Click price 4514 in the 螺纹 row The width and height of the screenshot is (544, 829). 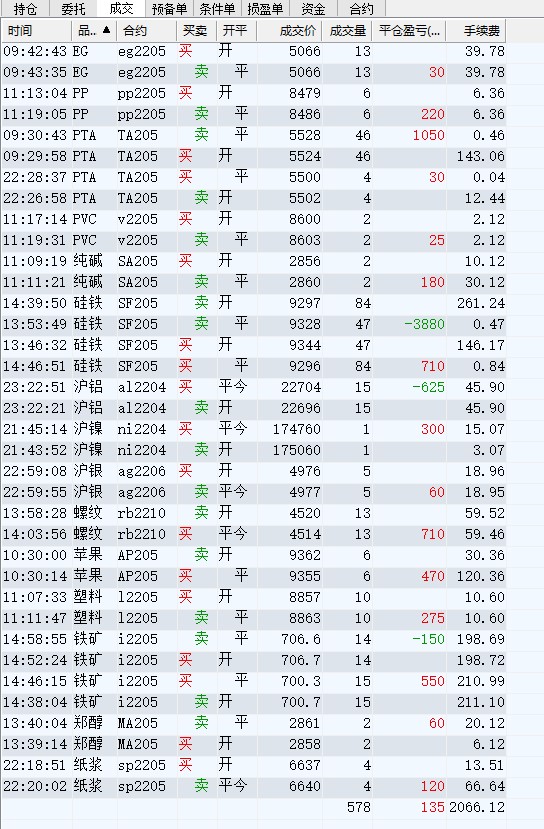pyautogui.click(x=305, y=534)
